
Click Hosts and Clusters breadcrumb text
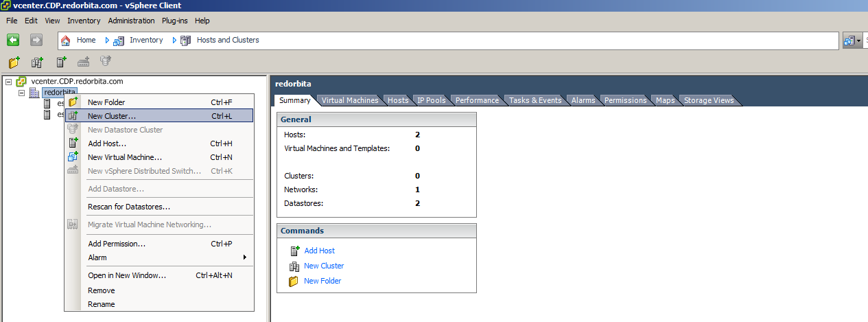pyautogui.click(x=228, y=40)
